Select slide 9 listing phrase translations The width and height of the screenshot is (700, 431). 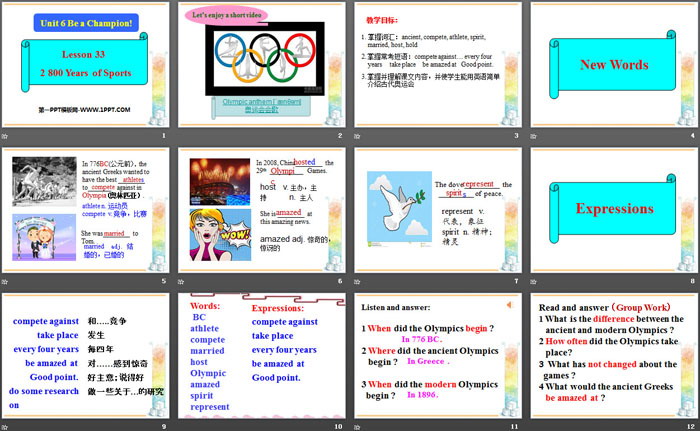click(x=85, y=356)
